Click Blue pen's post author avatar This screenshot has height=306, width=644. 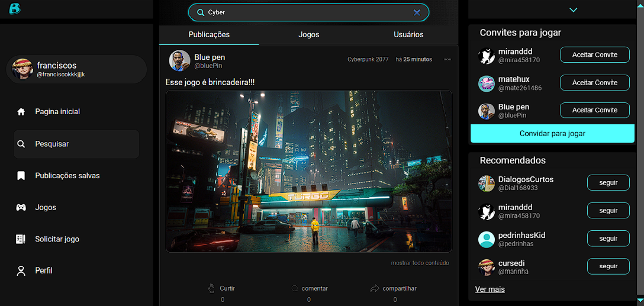pyautogui.click(x=179, y=61)
